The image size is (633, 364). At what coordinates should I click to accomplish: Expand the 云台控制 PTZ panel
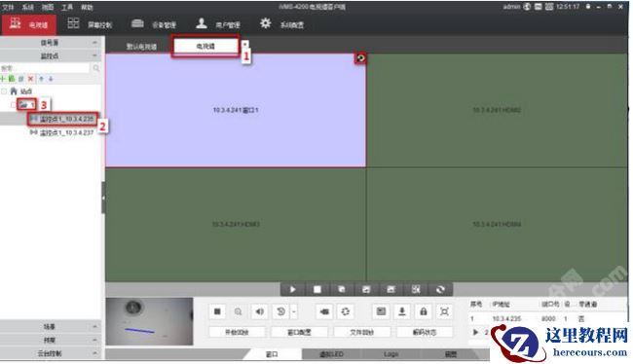[50, 353]
